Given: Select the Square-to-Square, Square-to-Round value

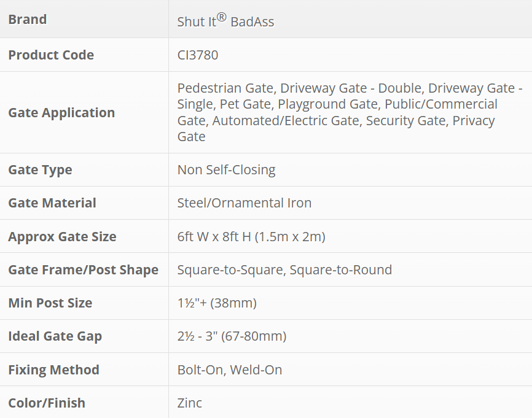Looking at the screenshot, I should (284, 270).
